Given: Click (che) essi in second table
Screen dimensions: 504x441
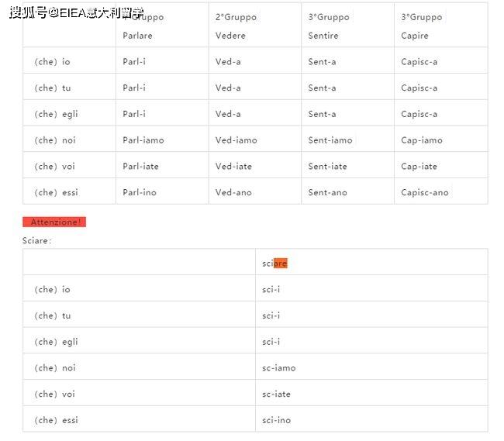Looking at the screenshot, I should tap(56, 421).
